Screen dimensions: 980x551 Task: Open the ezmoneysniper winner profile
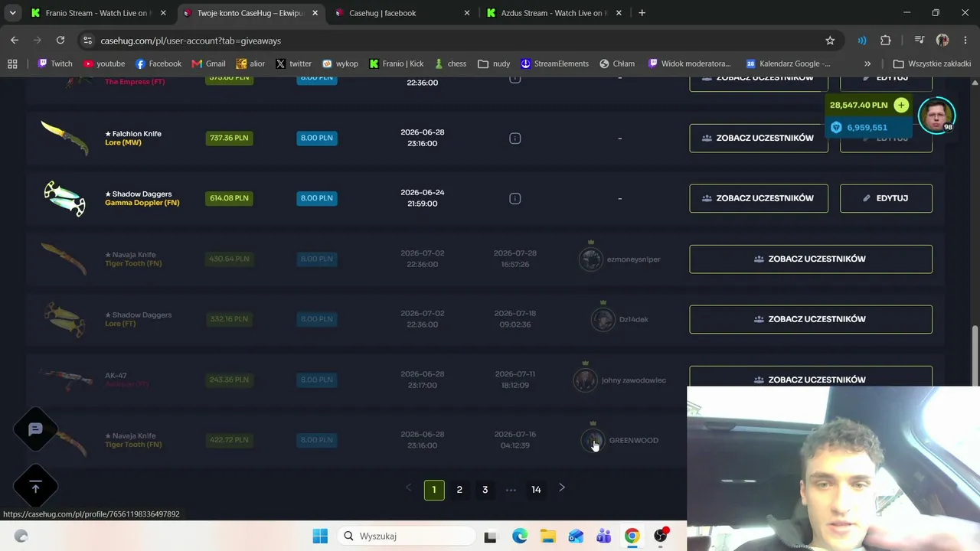619,259
